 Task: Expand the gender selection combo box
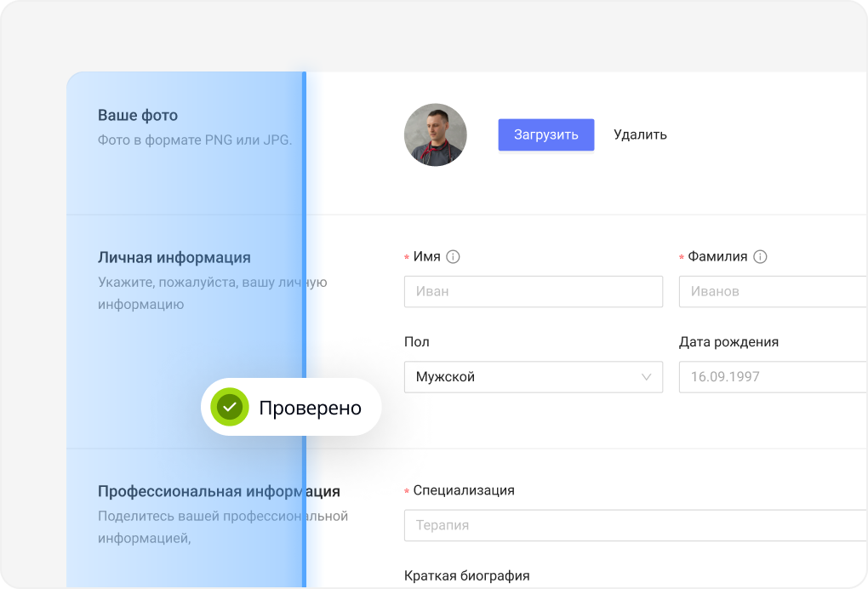533,377
